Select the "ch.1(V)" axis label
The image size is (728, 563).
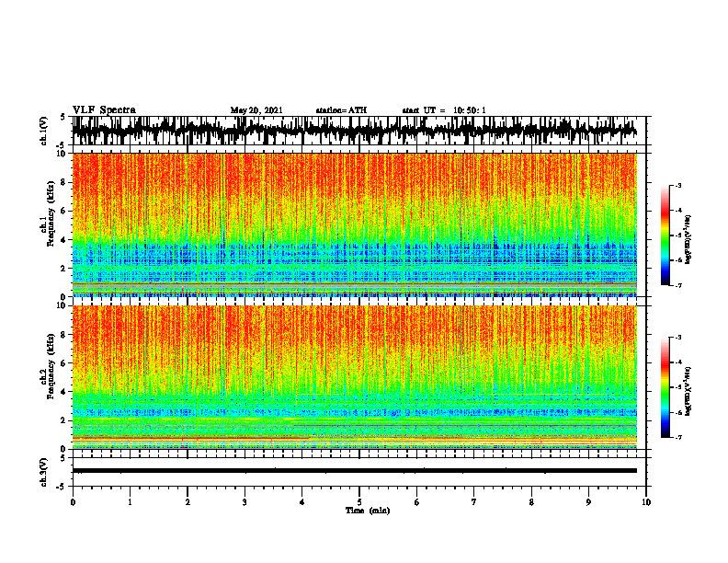(x=44, y=132)
